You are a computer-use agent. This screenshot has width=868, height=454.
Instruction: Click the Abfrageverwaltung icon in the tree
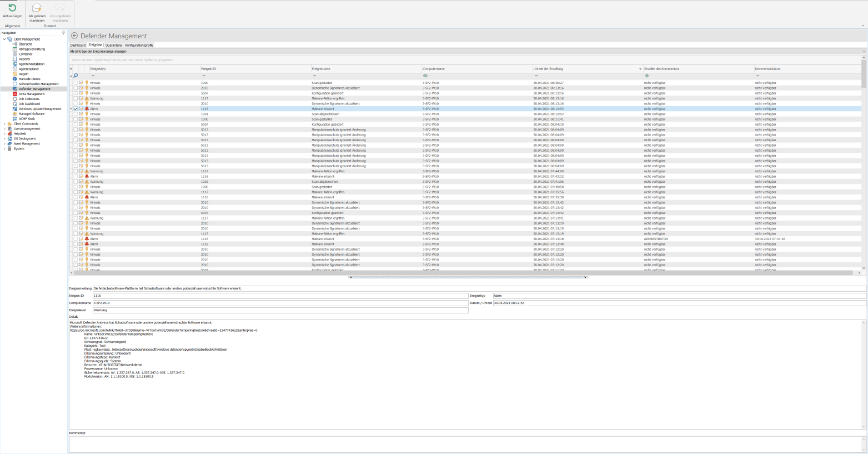click(x=15, y=49)
